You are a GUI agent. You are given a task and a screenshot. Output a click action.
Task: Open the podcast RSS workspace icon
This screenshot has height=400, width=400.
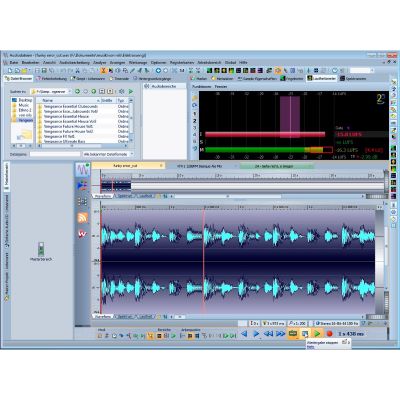[x=82, y=218]
